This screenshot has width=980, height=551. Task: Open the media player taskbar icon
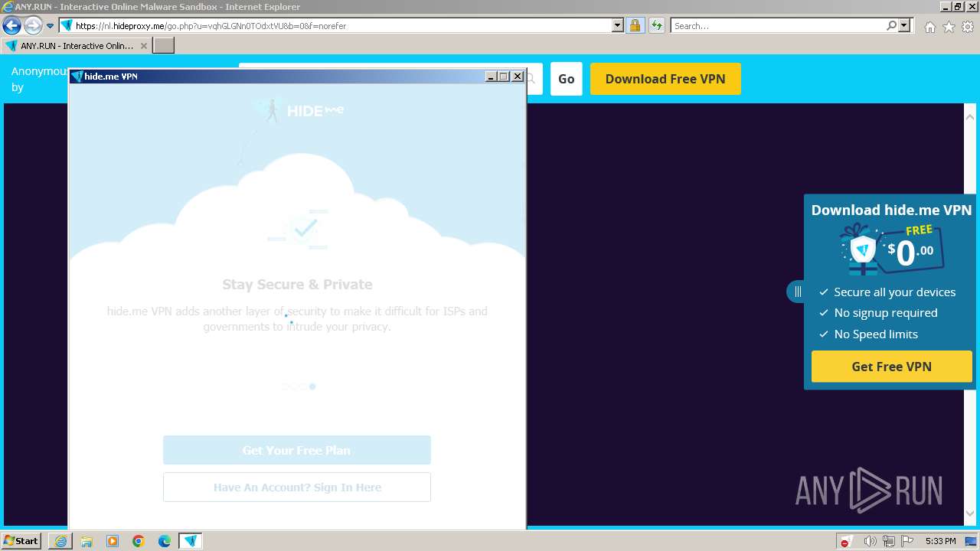[113, 541]
